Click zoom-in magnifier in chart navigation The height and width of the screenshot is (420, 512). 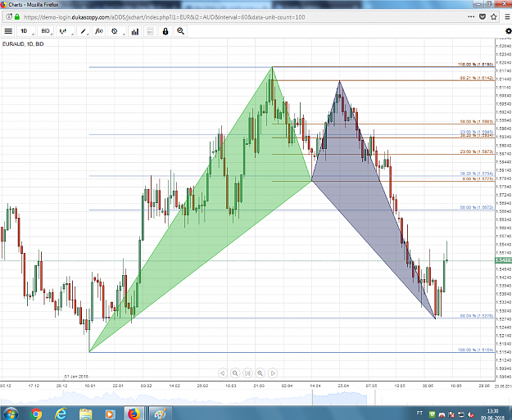pyautogui.click(x=261, y=373)
